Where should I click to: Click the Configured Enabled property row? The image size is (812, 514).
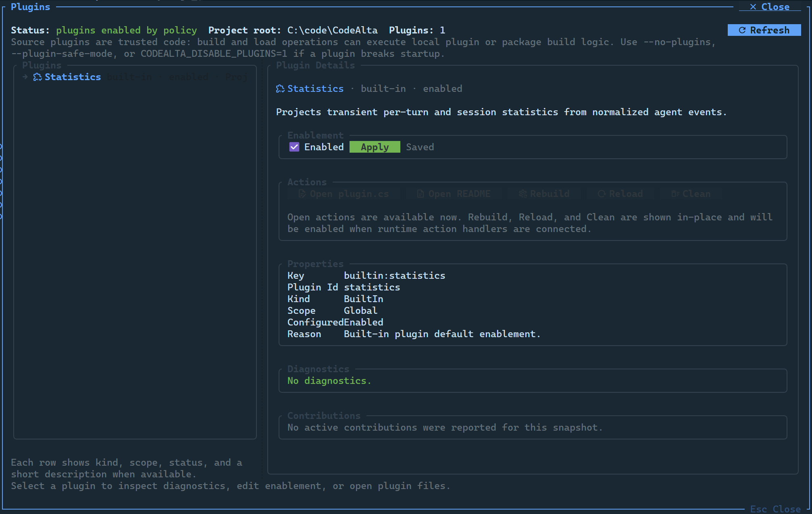(x=335, y=322)
